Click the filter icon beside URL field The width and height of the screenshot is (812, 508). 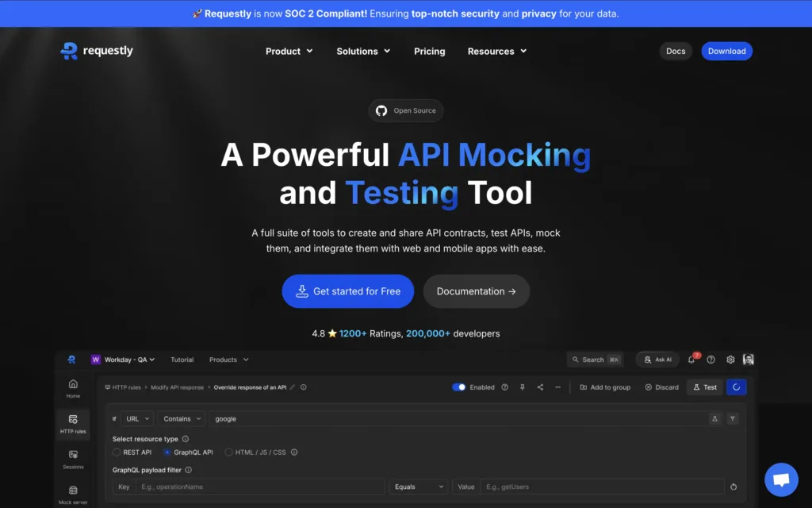coord(732,419)
